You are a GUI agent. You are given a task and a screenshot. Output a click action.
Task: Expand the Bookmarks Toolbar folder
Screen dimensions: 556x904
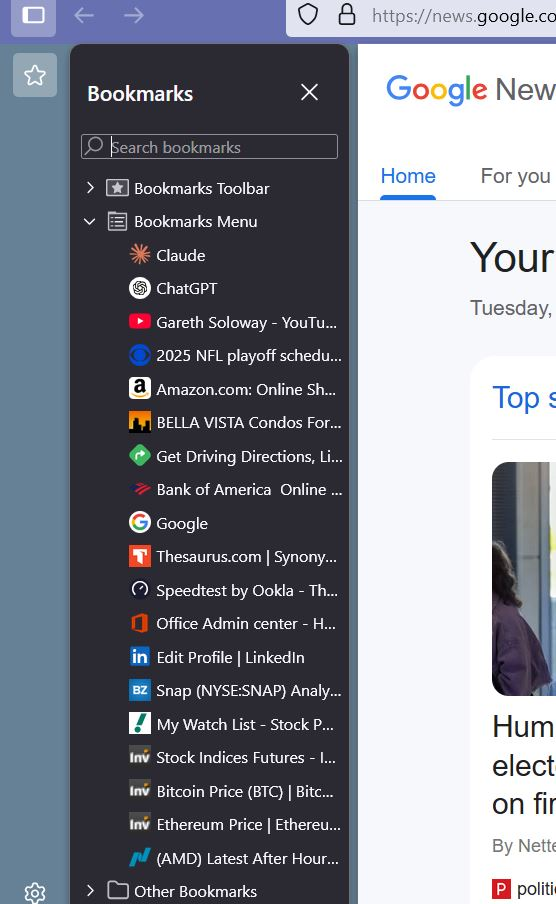point(90,187)
